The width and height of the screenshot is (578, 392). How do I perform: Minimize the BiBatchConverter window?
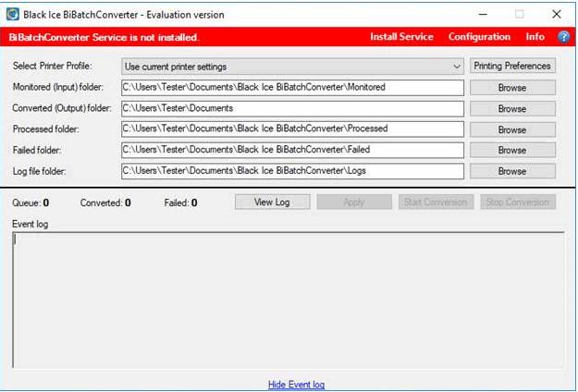click(483, 15)
